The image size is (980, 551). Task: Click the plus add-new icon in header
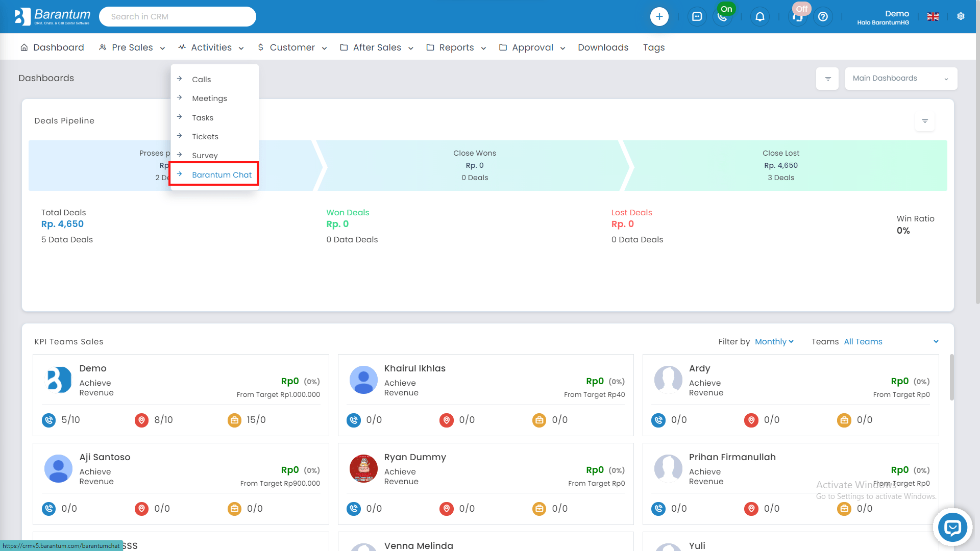tap(659, 17)
